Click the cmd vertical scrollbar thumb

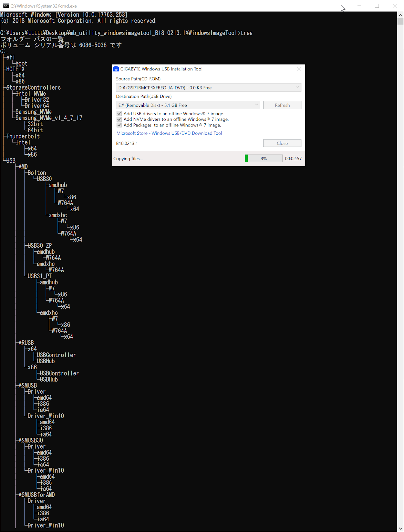[x=400, y=21]
